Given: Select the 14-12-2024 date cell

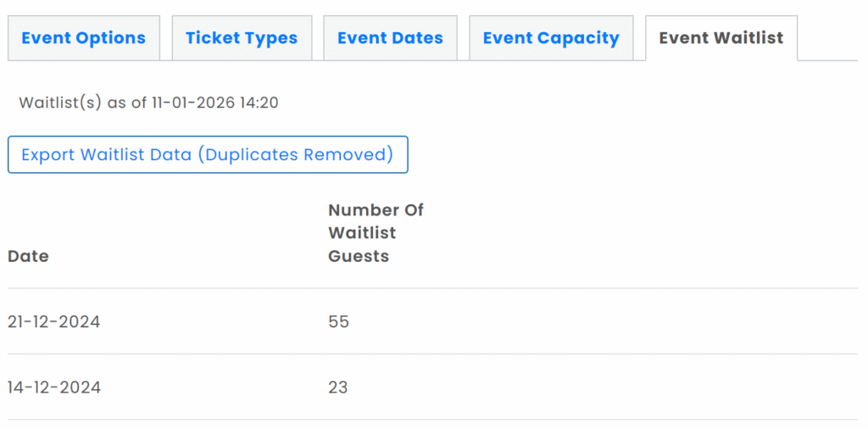Looking at the screenshot, I should 54,387.
